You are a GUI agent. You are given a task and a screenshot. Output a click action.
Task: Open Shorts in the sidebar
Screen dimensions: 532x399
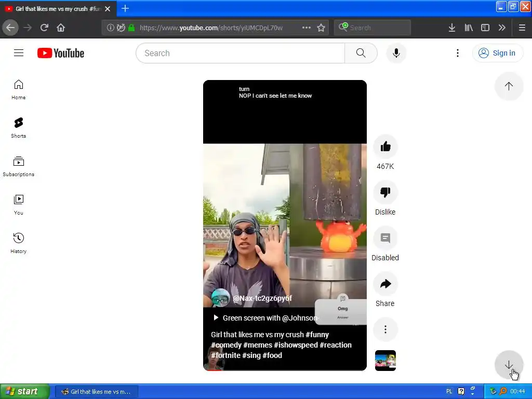(19, 128)
